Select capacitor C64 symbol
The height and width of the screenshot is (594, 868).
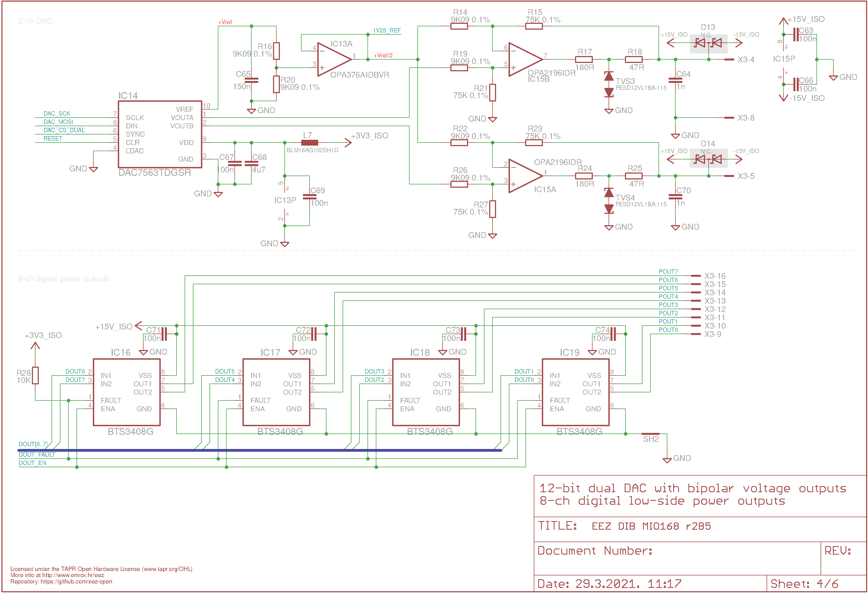[675, 80]
